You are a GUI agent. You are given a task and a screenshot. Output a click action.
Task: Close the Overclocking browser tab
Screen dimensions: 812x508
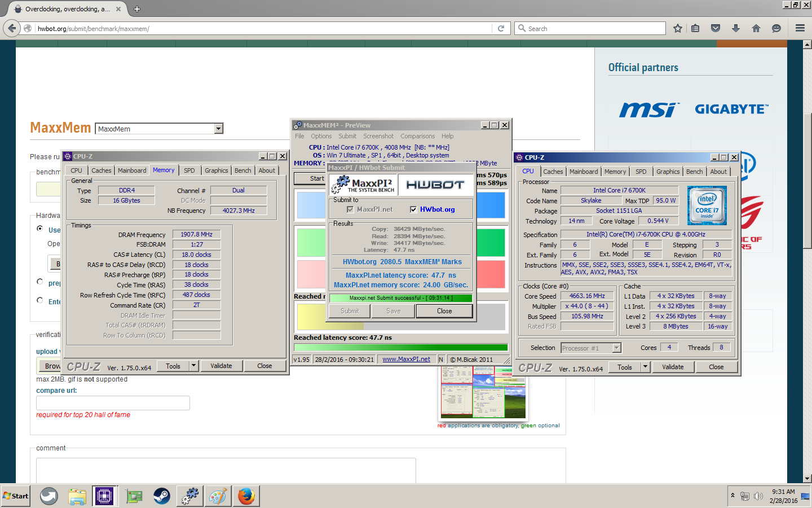click(118, 9)
